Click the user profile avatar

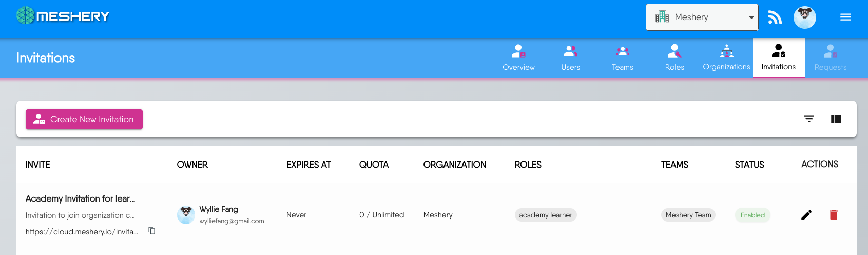tap(804, 17)
